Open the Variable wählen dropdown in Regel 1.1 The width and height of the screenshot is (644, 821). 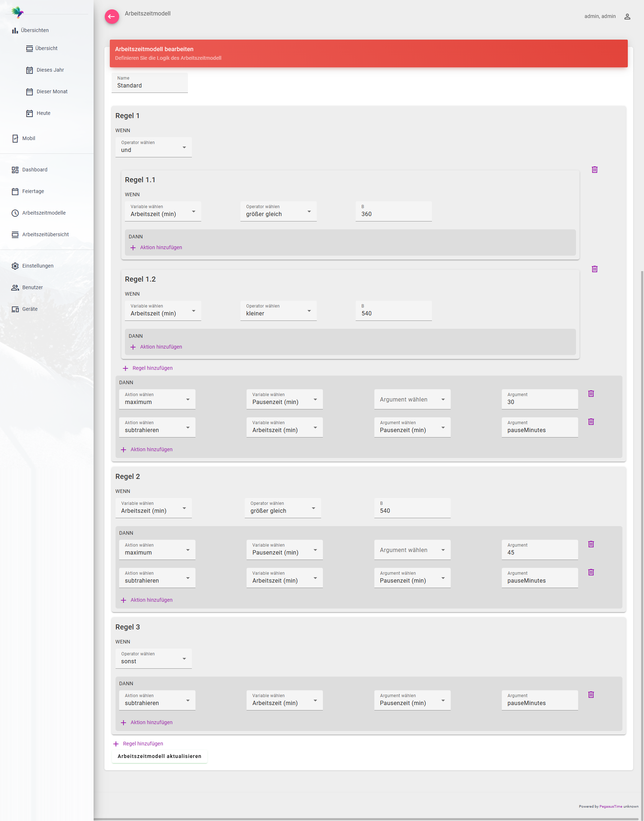194,211
